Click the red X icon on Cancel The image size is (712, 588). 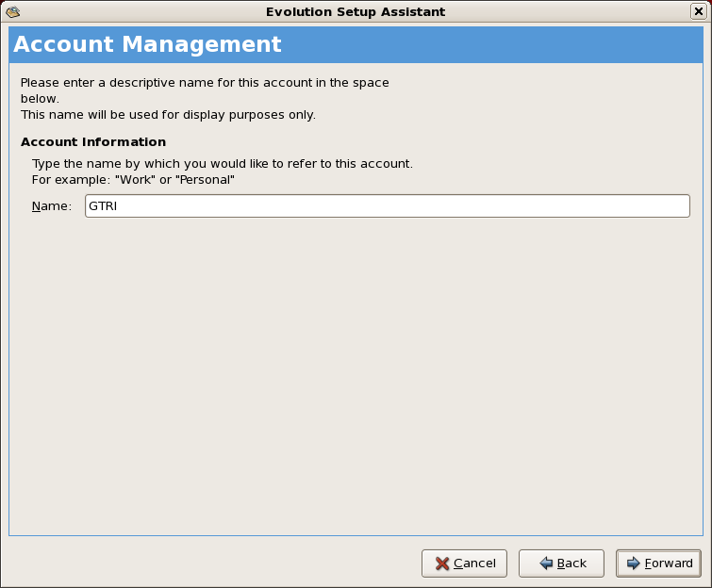pos(442,563)
